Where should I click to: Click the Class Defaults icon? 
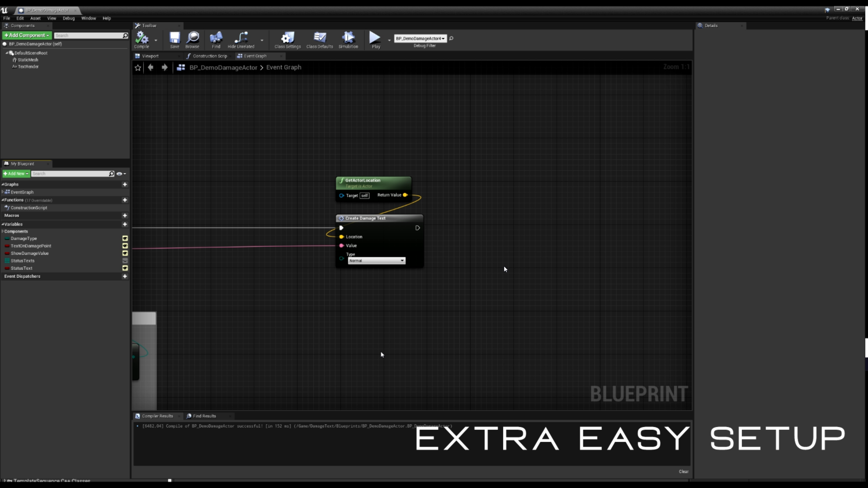(x=320, y=38)
